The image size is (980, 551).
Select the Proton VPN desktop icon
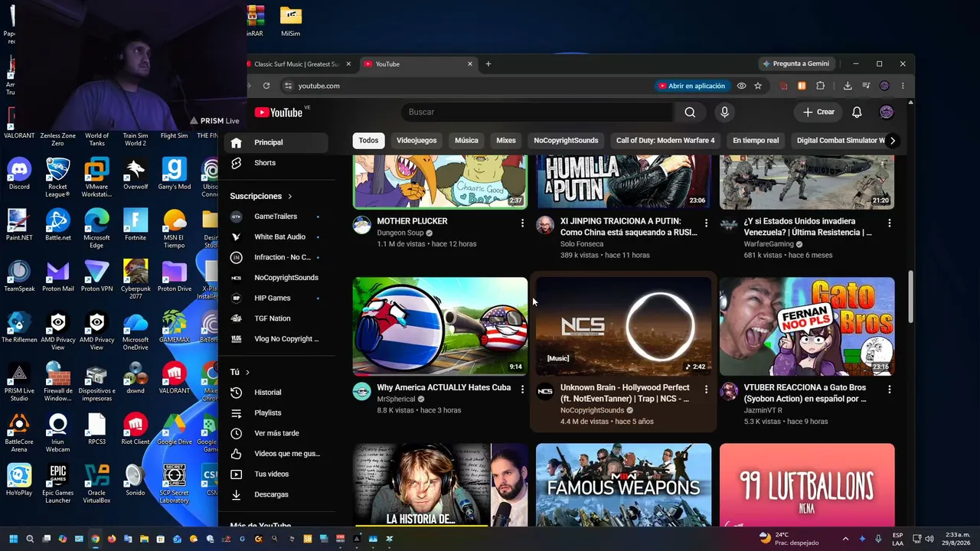coord(96,276)
